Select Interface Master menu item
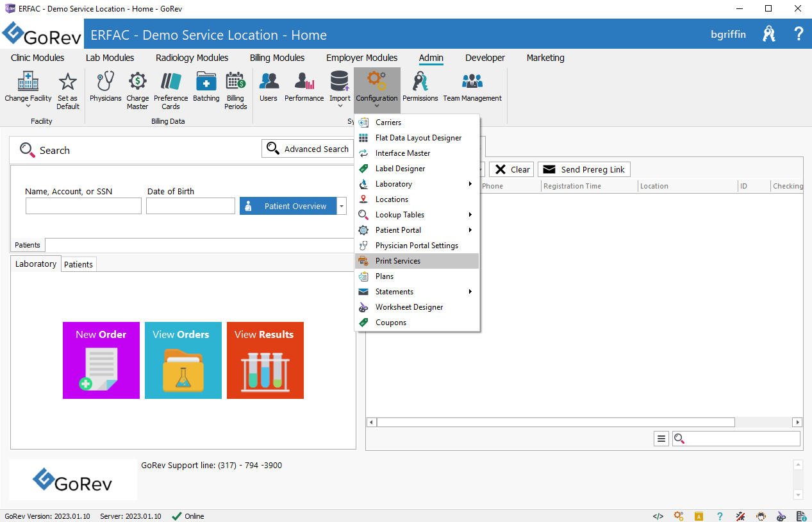812x522 pixels. tap(417, 153)
